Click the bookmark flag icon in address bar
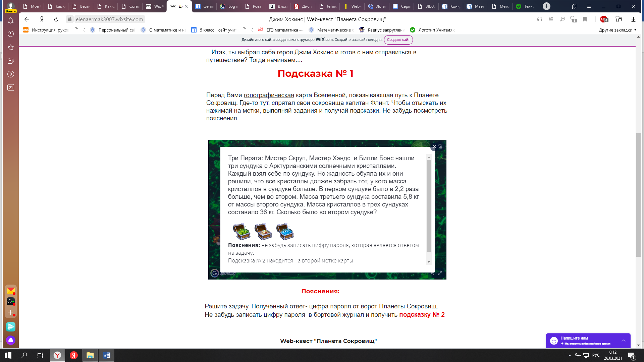This screenshot has width=644, height=362. point(585,19)
